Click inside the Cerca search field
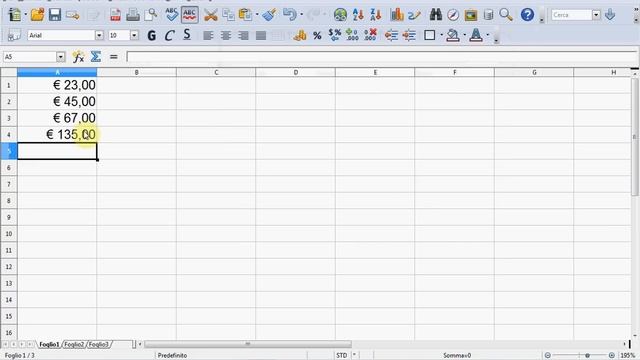640x360 pixels. 571,15
